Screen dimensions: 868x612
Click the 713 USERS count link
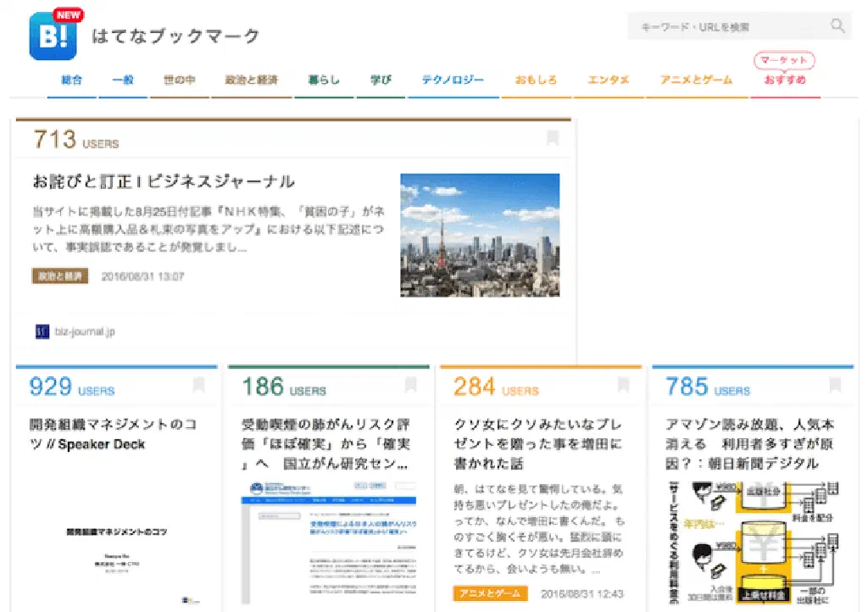tap(75, 140)
